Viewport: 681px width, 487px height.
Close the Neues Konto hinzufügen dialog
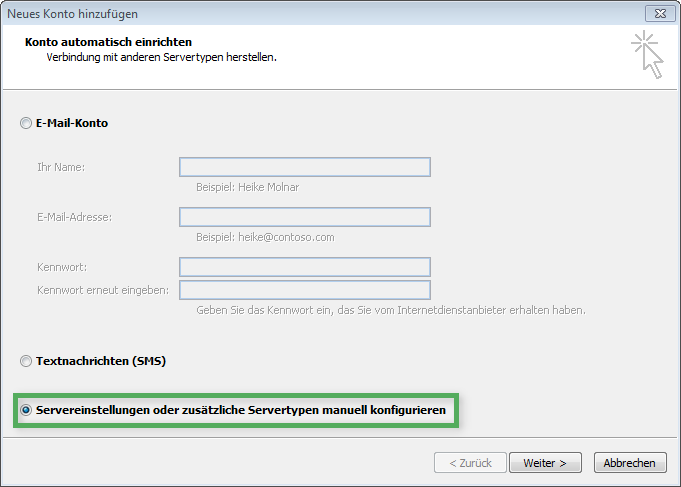click(x=660, y=13)
